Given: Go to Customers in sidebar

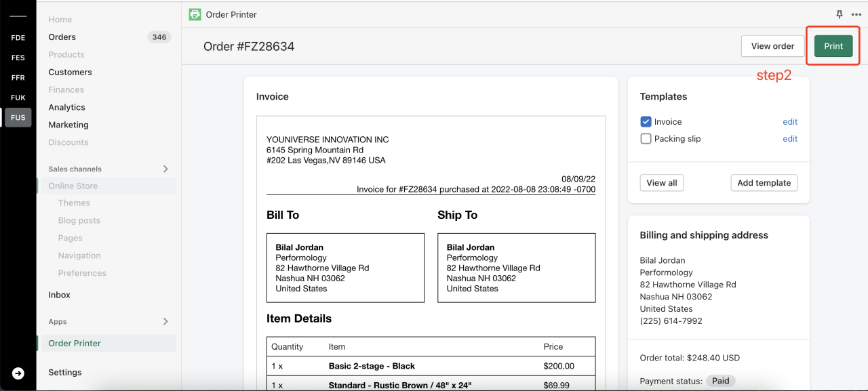Looking at the screenshot, I should tap(70, 72).
